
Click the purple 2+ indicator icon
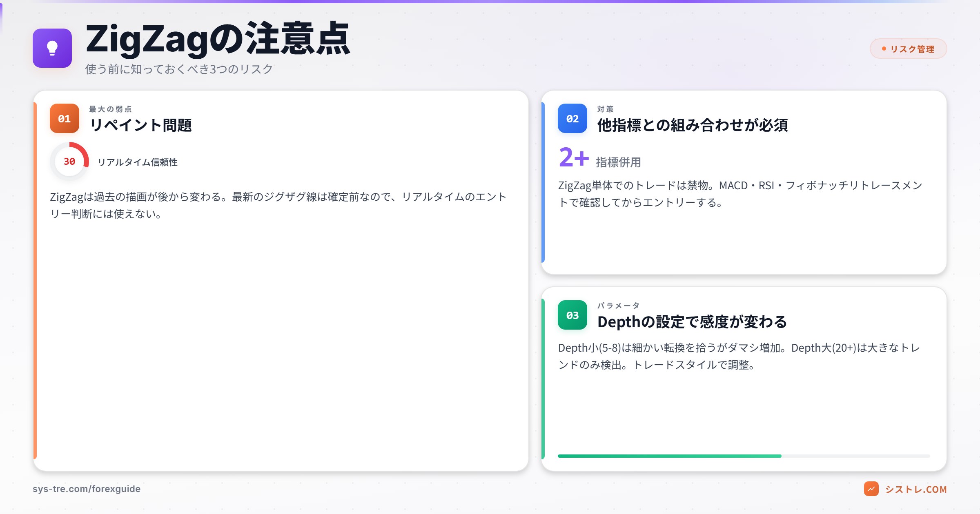[574, 158]
